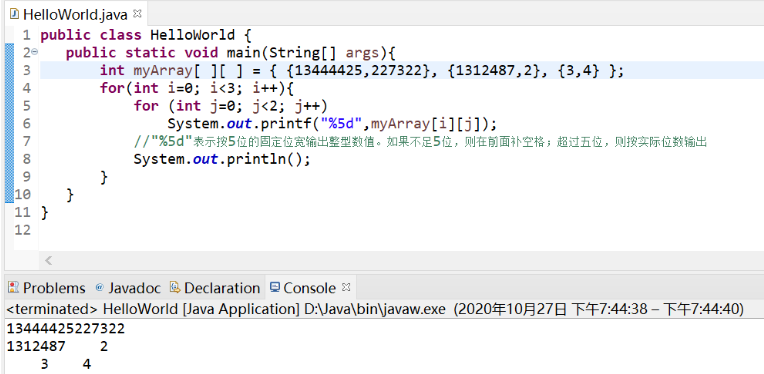Viewport: 764px width, 374px height.
Task: Click println in line 8
Action: pyautogui.click(x=256, y=159)
